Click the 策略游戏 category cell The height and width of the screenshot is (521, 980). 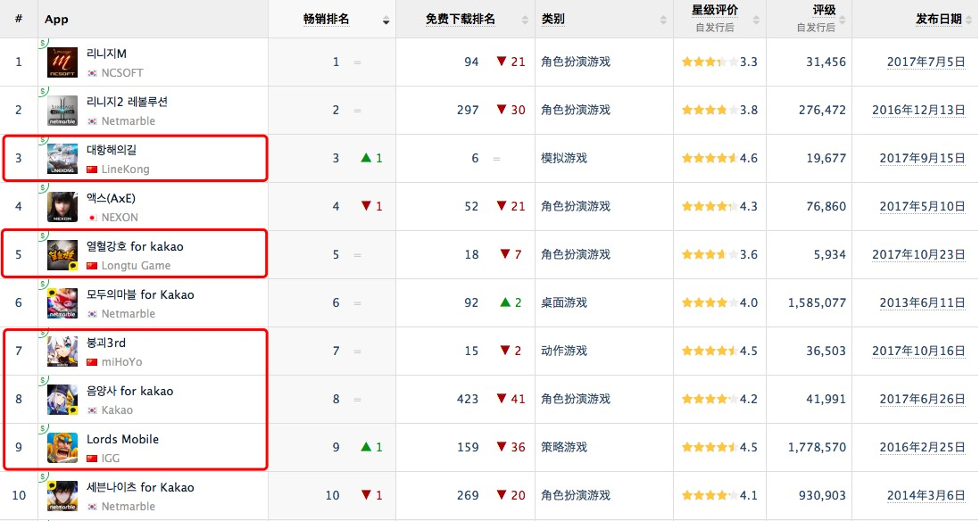point(564,447)
